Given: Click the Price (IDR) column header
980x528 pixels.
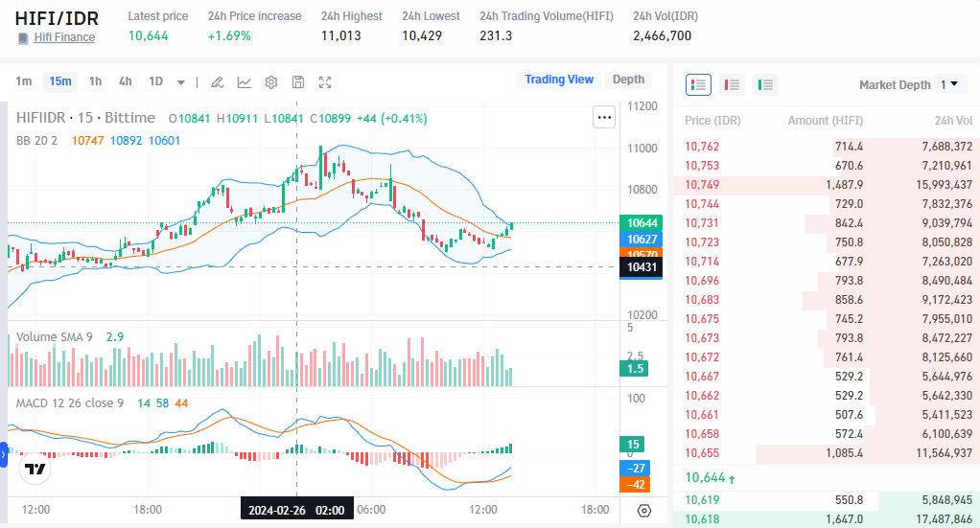Looking at the screenshot, I should 712,121.
